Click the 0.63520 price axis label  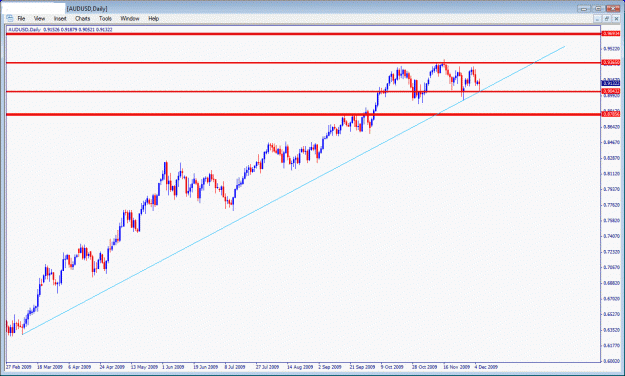pyautogui.click(x=612, y=330)
